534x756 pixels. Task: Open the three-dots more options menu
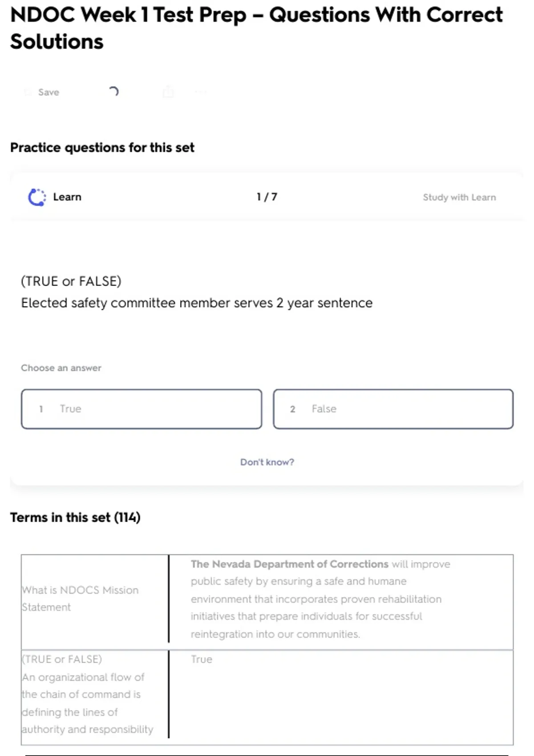click(201, 92)
